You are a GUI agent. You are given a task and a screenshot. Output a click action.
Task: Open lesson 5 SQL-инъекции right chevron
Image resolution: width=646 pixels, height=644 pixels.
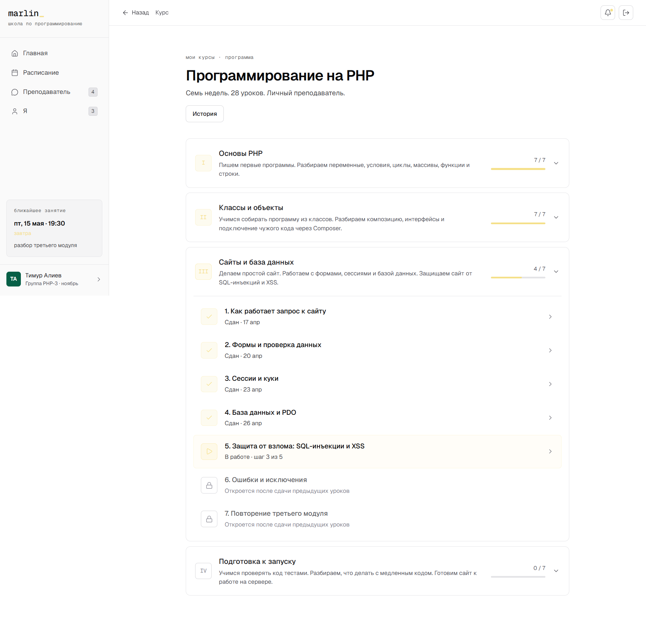[x=550, y=451]
